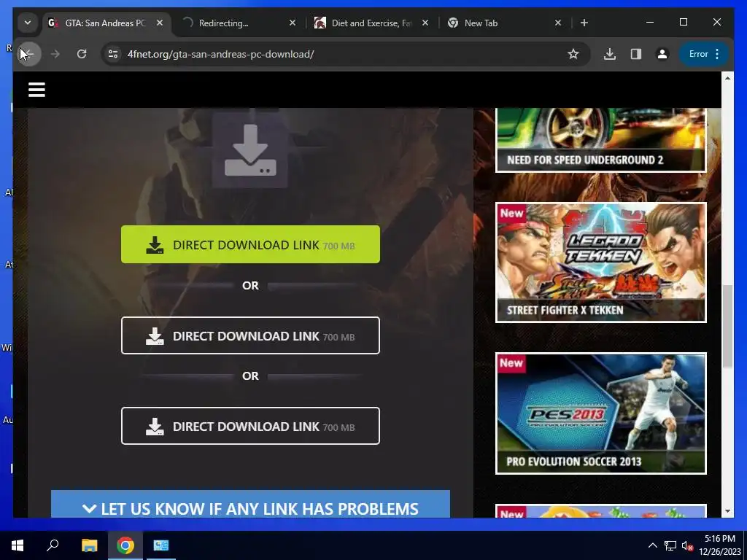
Task: Open the Windows Start menu
Action: click(x=18, y=545)
